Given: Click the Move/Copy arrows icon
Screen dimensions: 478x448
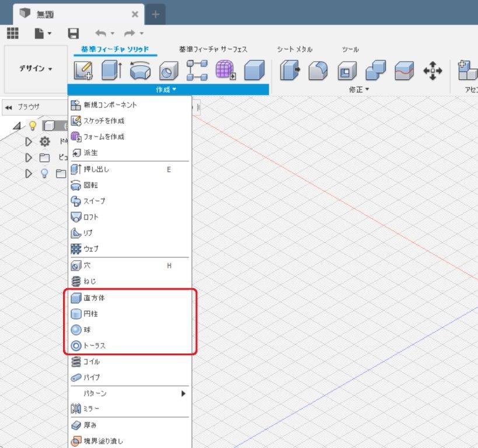Looking at the screenshot, I should tap(432, 71).
